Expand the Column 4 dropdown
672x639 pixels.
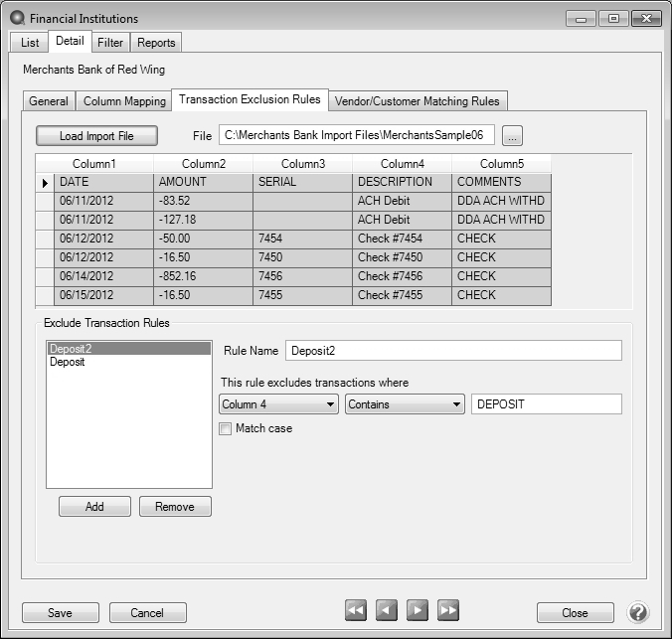(x=278, y=404)
